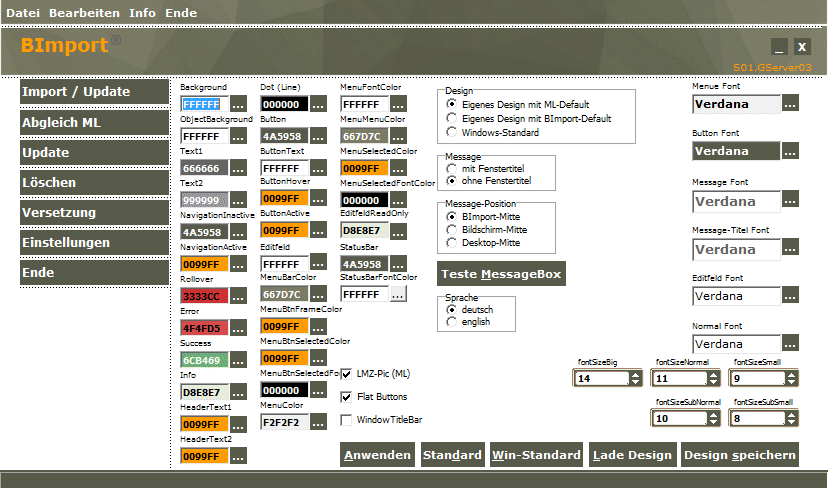Click the ellipsis button beside Text2
The height and width of the screenshot is (489, 828).
point(238,200)
